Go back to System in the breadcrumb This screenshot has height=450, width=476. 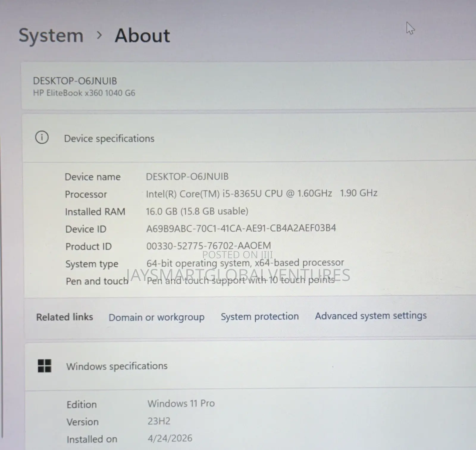pyautogui.click(x=51, y=36)
